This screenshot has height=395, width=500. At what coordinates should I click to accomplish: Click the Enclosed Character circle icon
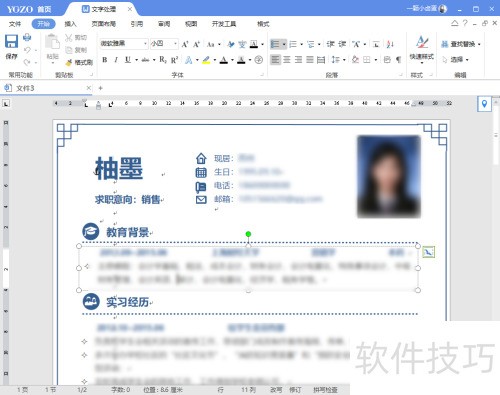pos(259,60)
